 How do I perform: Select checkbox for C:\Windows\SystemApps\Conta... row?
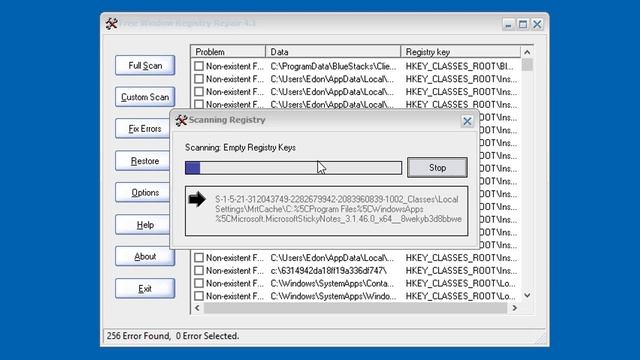pos(199,283)
